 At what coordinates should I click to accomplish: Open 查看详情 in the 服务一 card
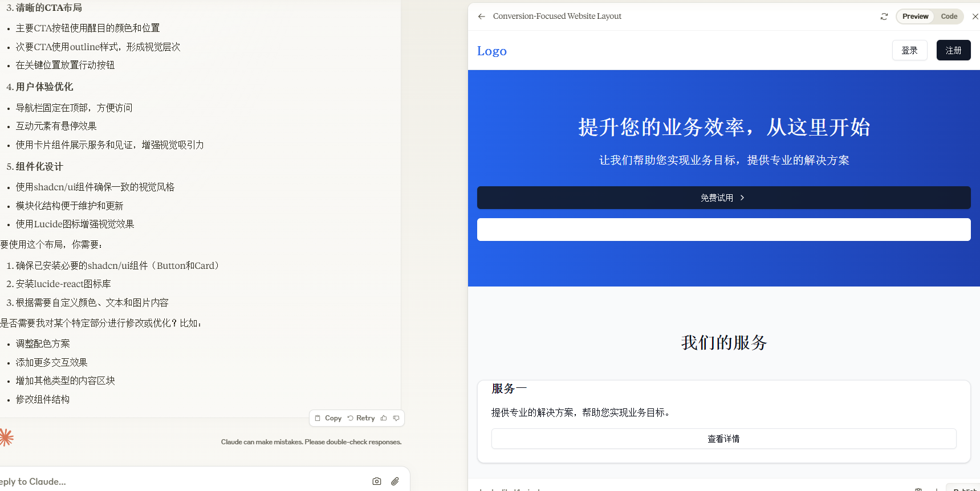click(723, 439)
